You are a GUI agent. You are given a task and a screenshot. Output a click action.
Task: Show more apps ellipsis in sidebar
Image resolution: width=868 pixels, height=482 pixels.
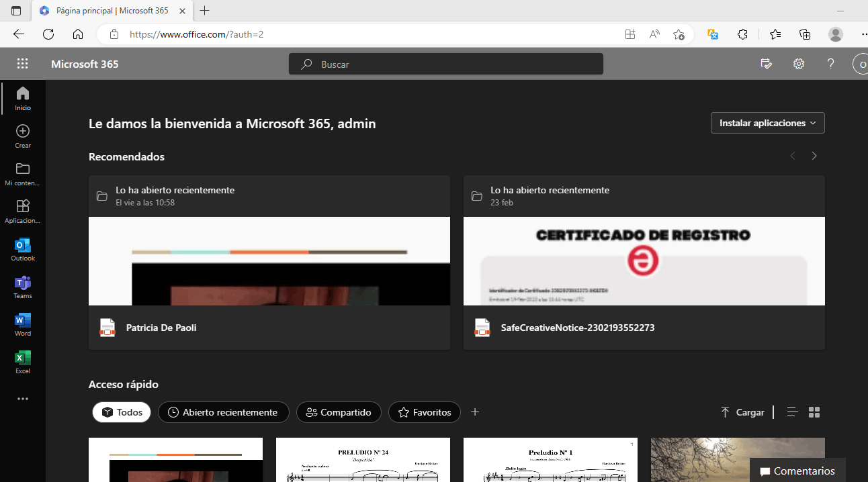click(23, 399)
